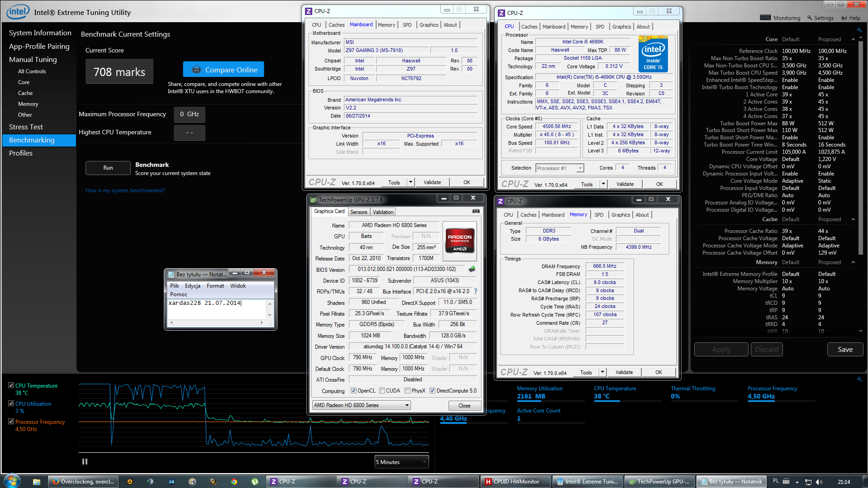
Task: Click GPU-Z title bar app icon
Action: tap(313, 199)
